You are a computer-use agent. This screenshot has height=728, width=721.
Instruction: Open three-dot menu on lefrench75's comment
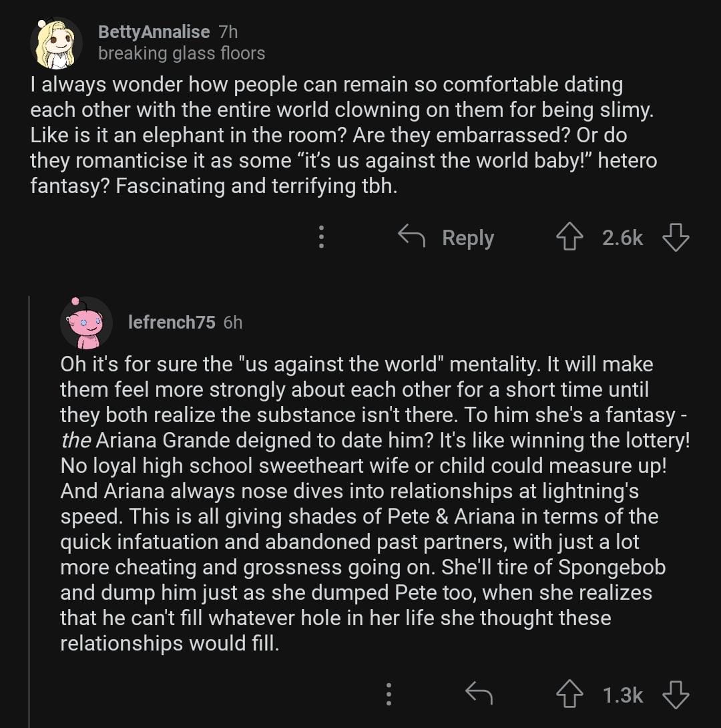tap(388, 695)
